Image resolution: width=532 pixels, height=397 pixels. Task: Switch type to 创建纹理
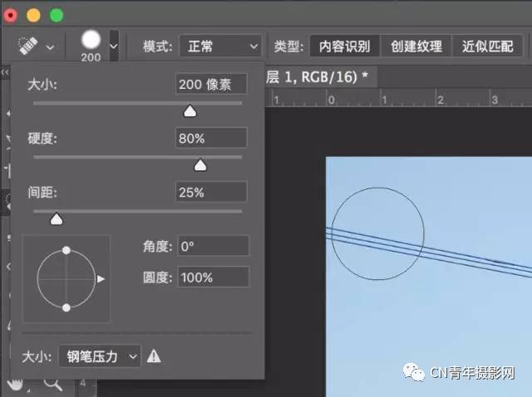click(x=416, y=47)
